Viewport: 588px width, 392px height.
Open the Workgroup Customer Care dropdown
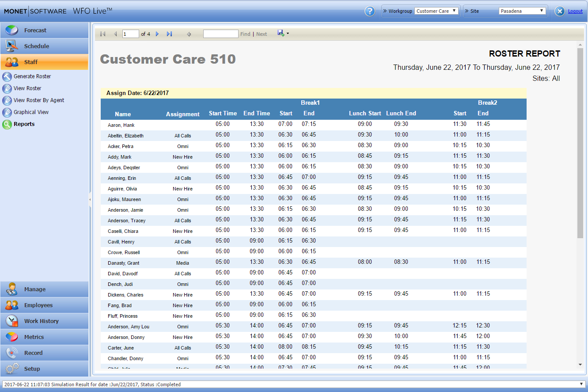point(436,11)
